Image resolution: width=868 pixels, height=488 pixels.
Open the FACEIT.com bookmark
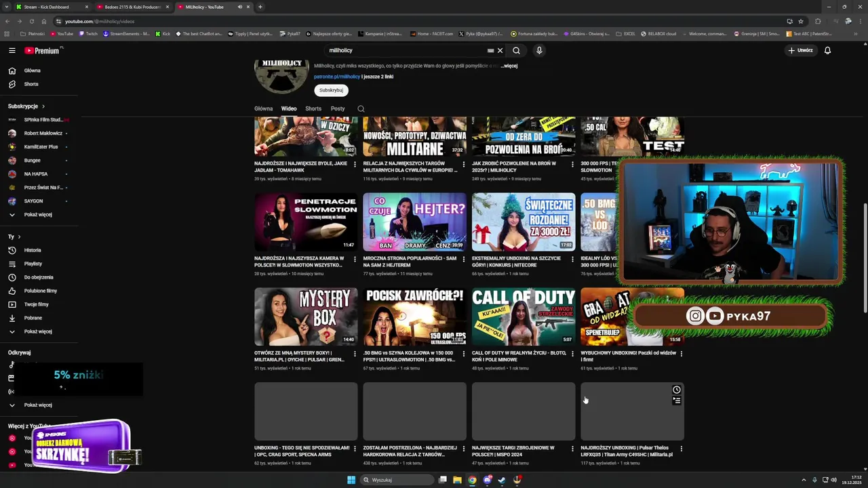coord(430,33)
